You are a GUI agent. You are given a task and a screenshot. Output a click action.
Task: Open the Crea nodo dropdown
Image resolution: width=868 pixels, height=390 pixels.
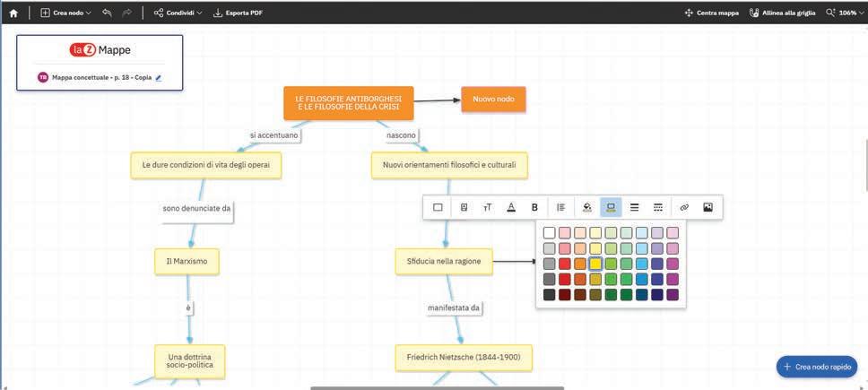65,13
